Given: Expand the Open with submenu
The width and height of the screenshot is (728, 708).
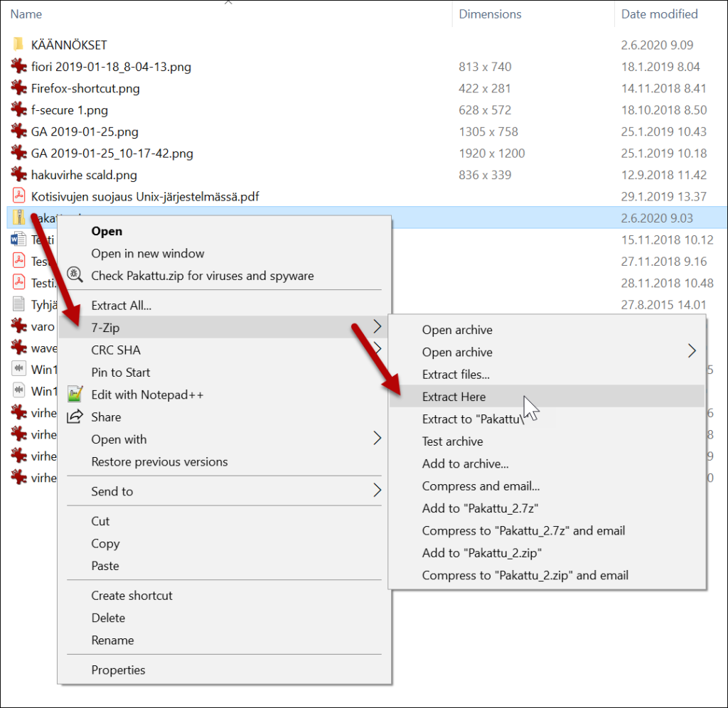Looking at the screenshot, I should [x=378, y=439].
